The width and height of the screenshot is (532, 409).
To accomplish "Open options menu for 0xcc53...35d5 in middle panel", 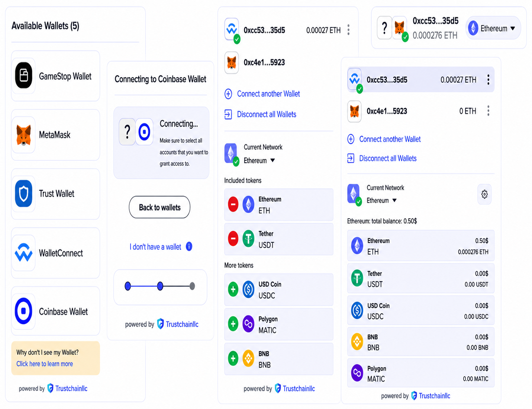I will (348, 30).
